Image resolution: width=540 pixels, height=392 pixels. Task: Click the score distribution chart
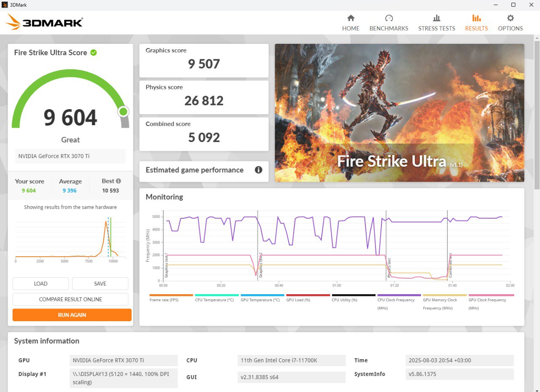point(70,239)
